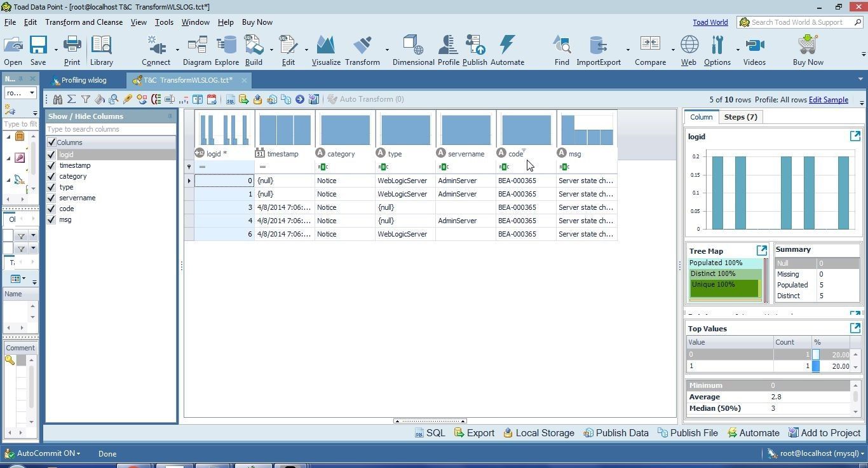Toggle the Columns master checkbox
Viewport: 868px width, 468px height.
[51, 142]
